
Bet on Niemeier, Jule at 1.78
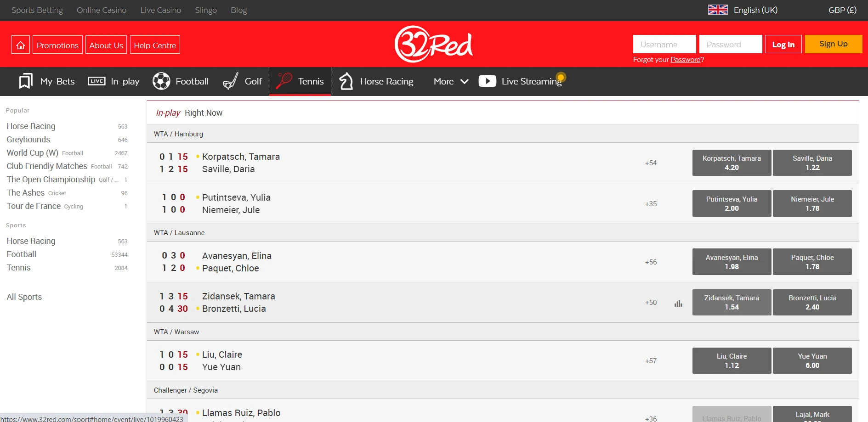[x=812, y=203]
